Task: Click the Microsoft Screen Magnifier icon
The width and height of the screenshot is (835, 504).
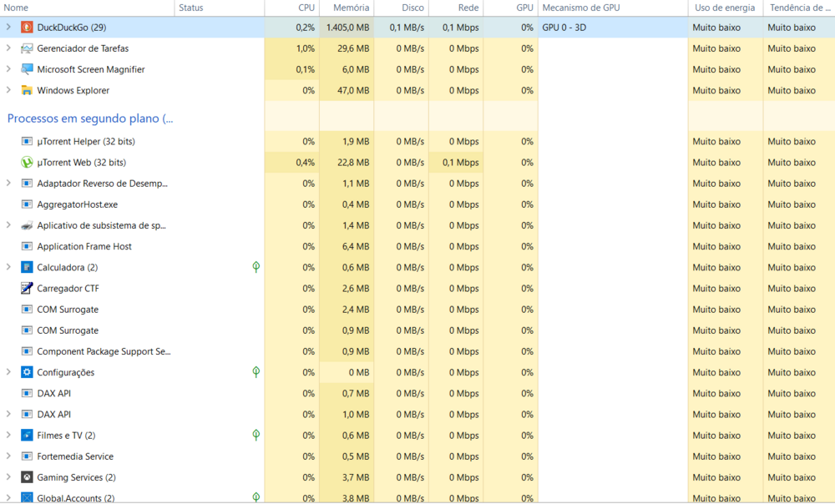Action: (x=27, y=69)
